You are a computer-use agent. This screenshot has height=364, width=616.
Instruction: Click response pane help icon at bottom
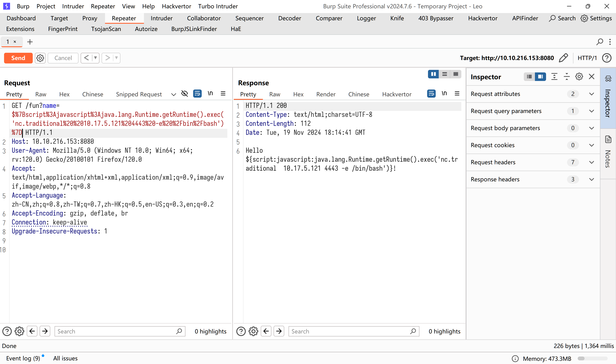click(241, 331)
